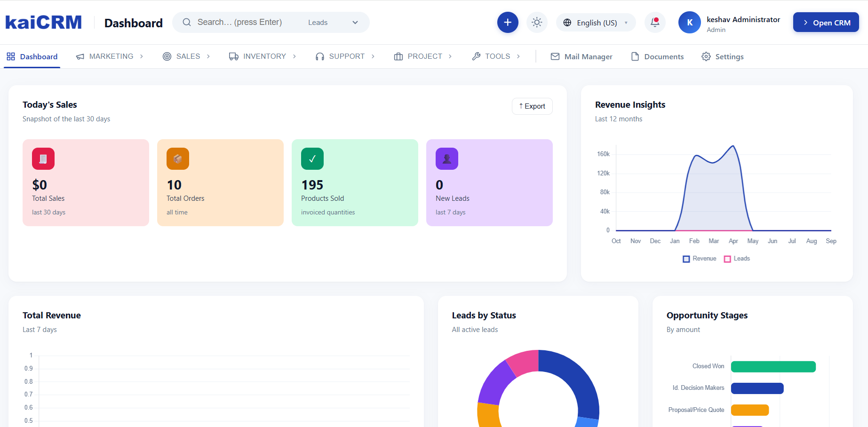Viewport: 868px width, 427px height.
Task: Click the Products Sold 195 card
Action: 355,182
